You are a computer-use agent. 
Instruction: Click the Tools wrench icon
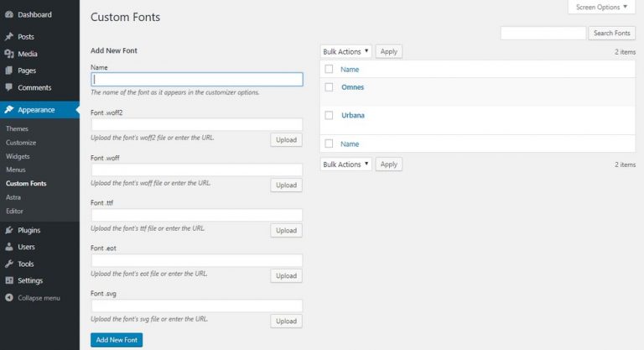pos(9,264)
